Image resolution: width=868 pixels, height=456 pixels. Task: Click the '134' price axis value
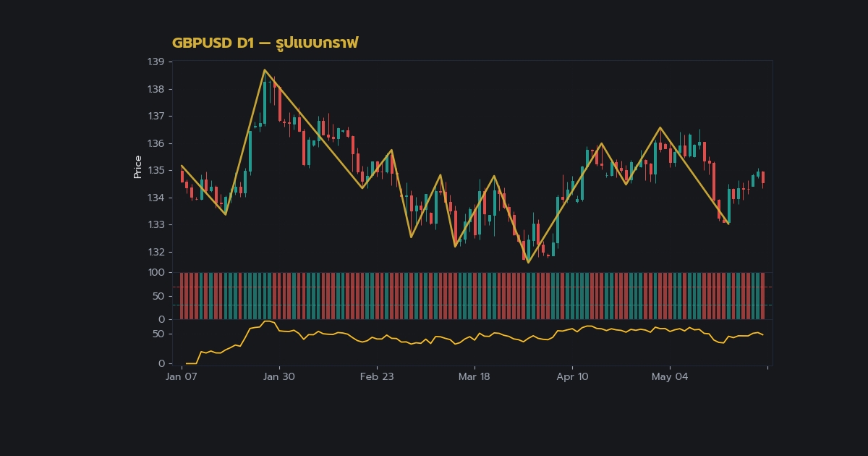coord(156,198)
